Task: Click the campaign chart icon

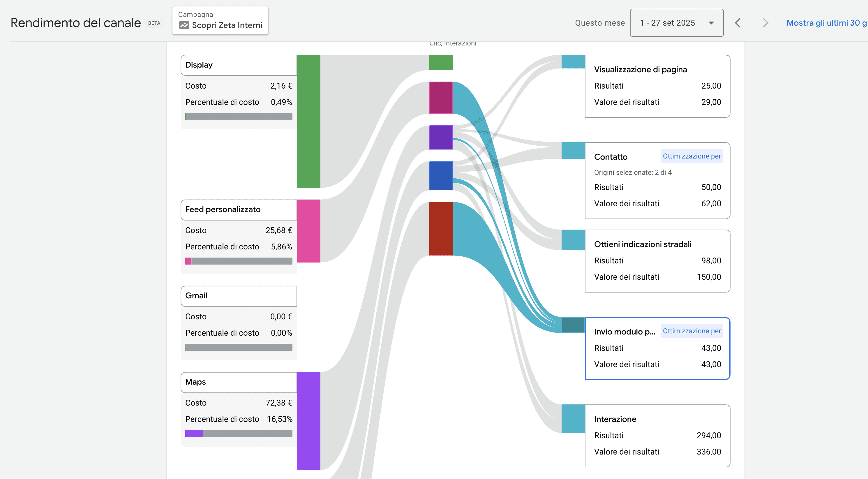Action: tap(184, 25)
